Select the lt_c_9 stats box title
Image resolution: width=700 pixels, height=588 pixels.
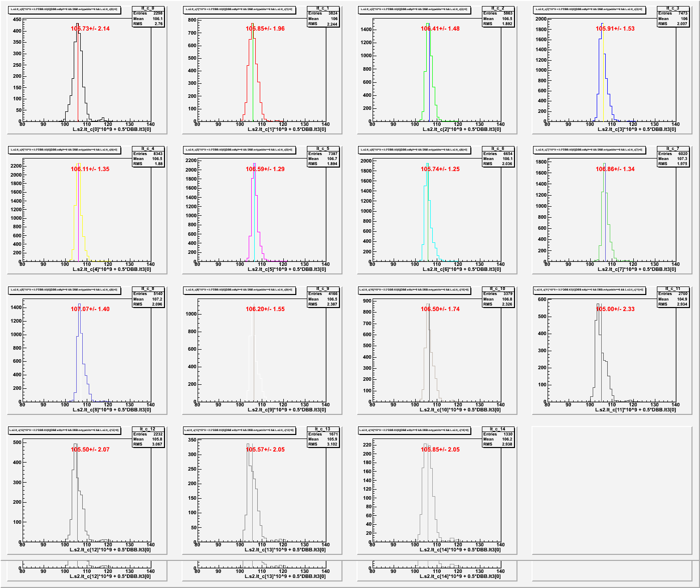pos(323,288)
